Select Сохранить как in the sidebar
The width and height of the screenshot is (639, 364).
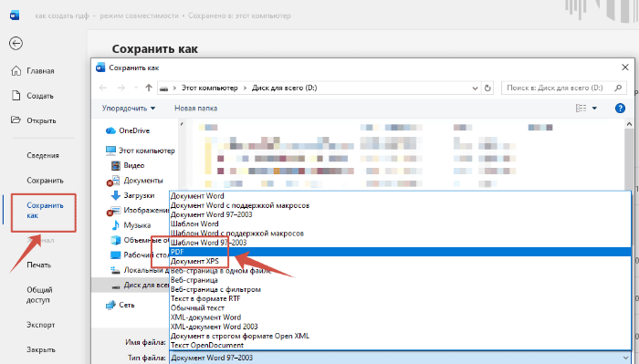pos(45,210)
